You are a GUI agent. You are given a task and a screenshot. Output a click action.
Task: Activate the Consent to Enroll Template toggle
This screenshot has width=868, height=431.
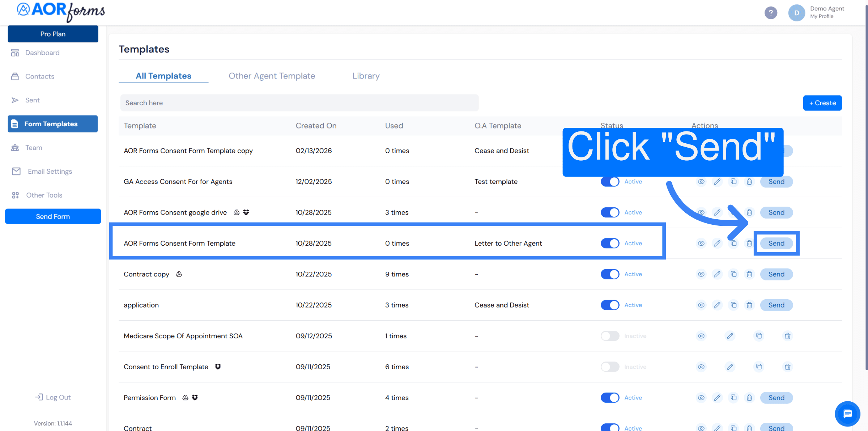point(610,367)
